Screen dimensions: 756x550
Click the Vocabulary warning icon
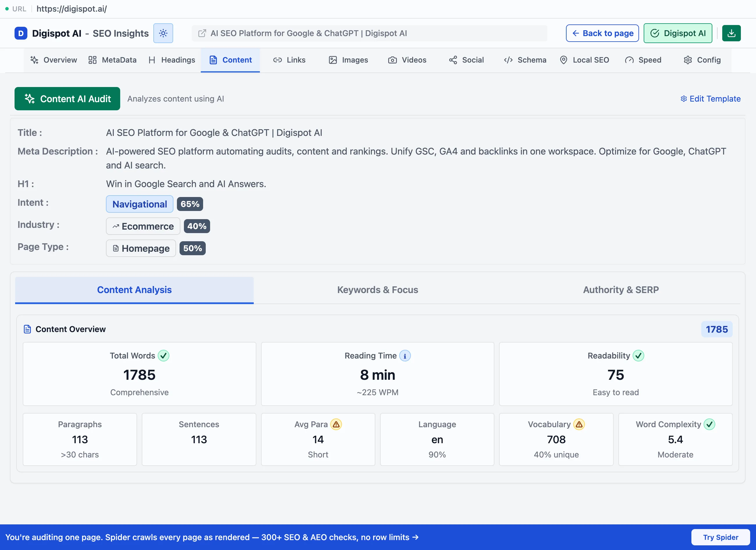click(579, 424)
